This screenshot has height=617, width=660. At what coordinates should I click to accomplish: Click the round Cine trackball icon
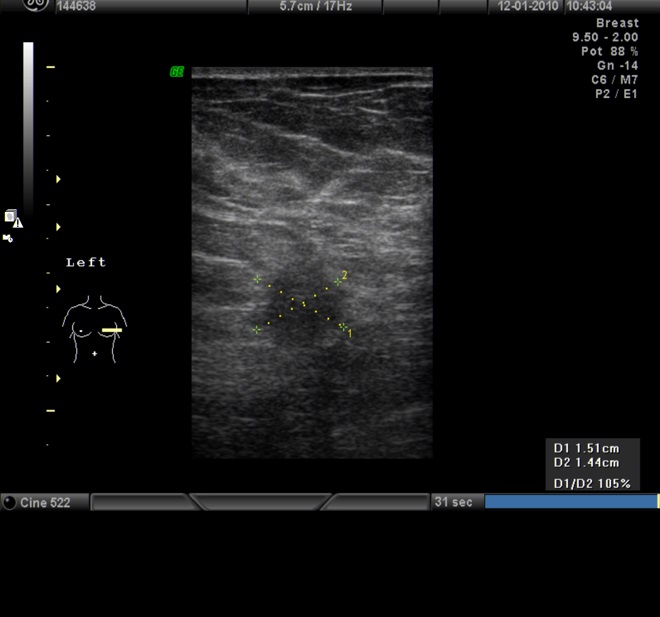(x=9, y=502)
